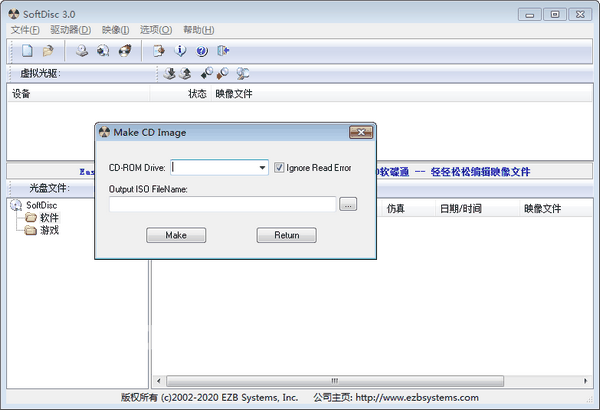This screenshot has width=600, height=410.
Task: Click the scrollbar left arrow
Action: click(158, 381)
